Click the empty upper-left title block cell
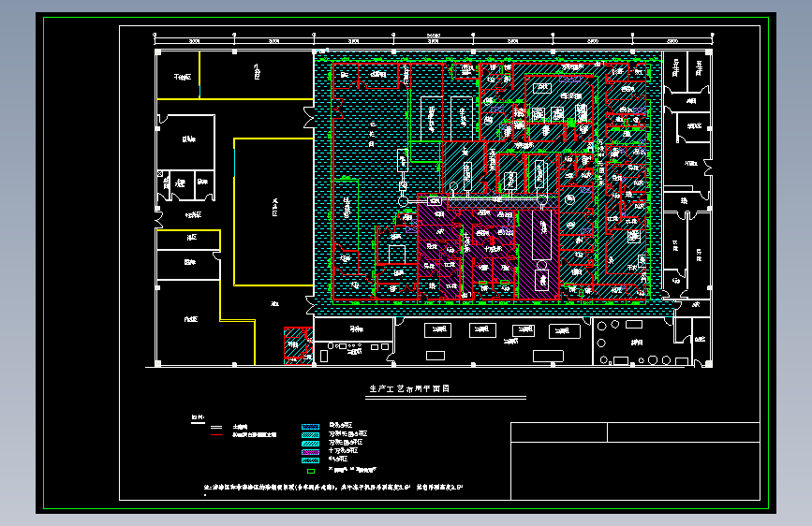812x526 pixels. pyautogui.click(x=559, y=432)
